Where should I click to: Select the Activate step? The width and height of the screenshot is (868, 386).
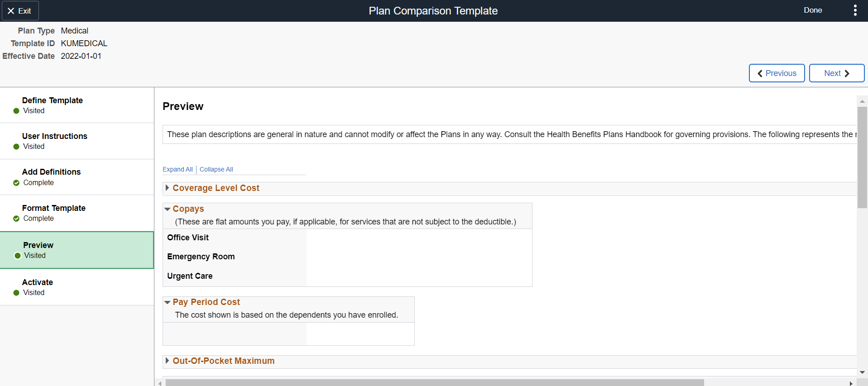[x=38, y=282]
